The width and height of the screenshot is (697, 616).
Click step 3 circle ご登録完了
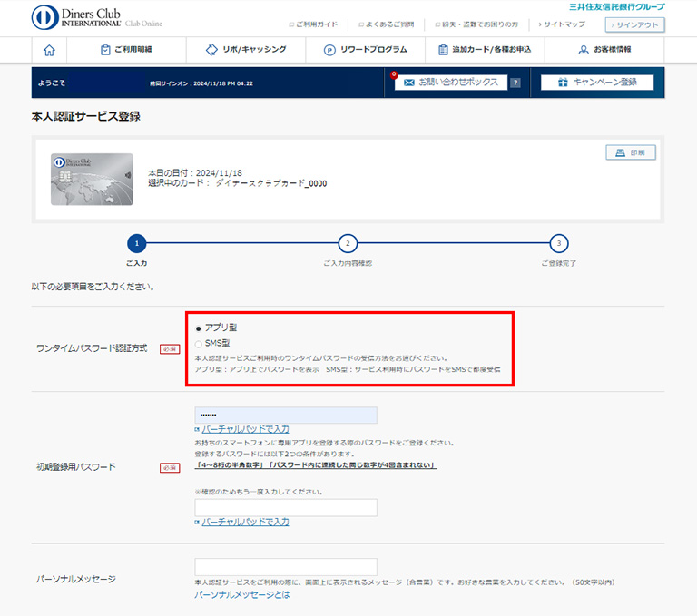tap(559, 243)
